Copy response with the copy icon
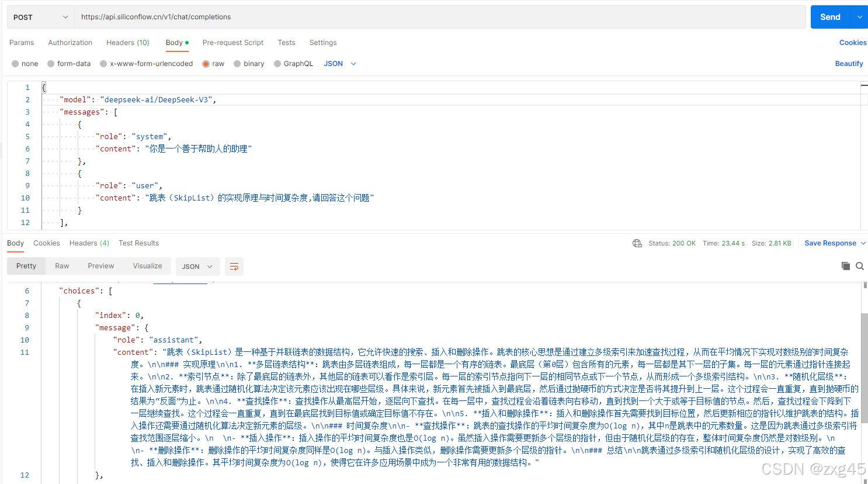 [x=845, y=266]
